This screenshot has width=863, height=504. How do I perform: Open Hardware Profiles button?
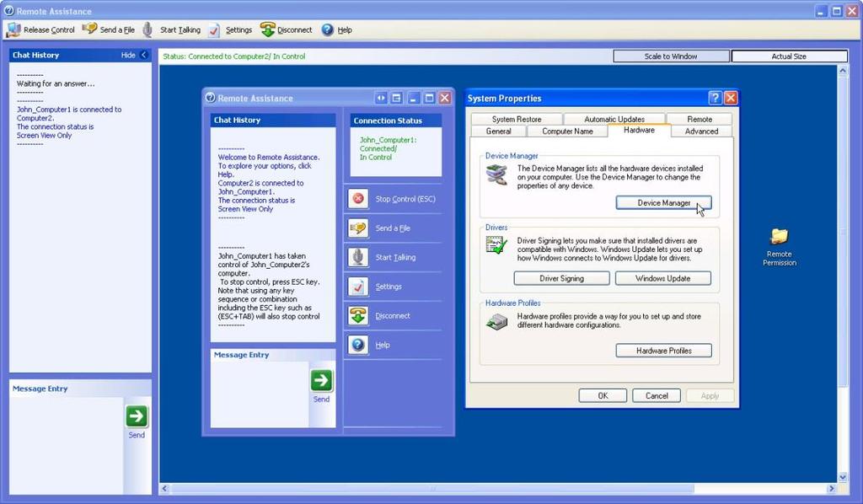click(664, 351)
